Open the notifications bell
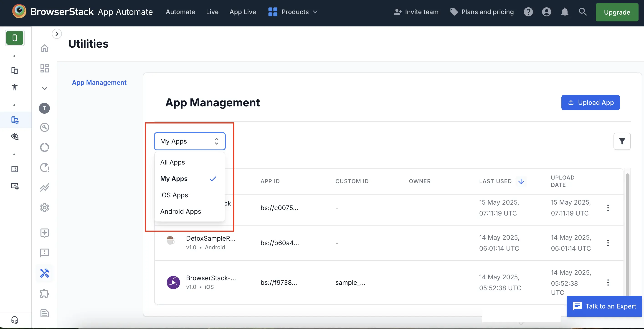 click(x=565, y=12)
